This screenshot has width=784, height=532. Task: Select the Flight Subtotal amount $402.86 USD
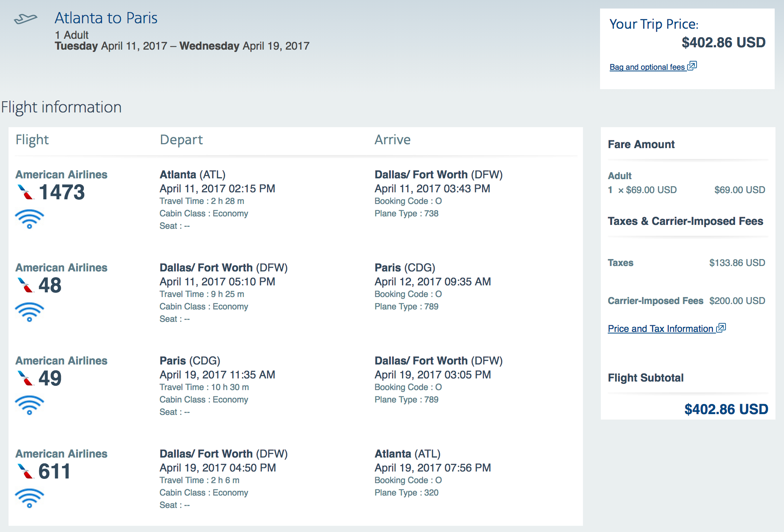point(726,409)
